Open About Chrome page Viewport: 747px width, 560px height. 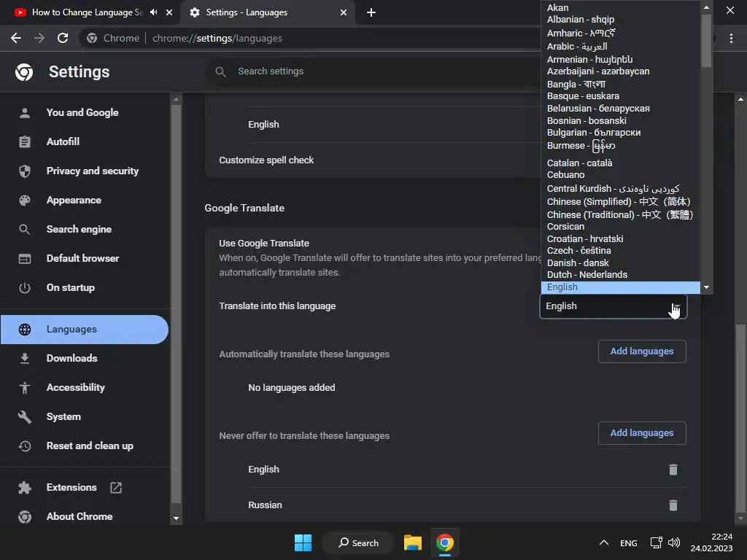pyautogui.click(x=80, y=517)
